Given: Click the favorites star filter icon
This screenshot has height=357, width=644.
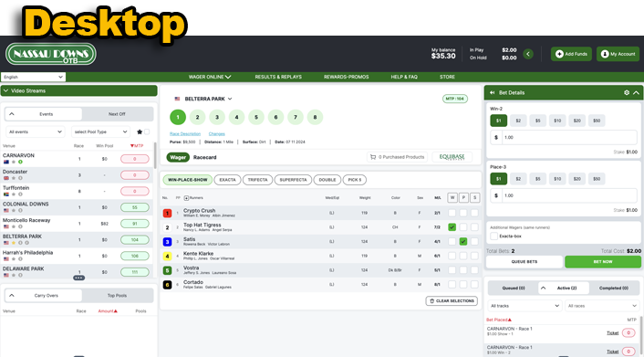Looking at the screenshot, I should coord(140,131).
